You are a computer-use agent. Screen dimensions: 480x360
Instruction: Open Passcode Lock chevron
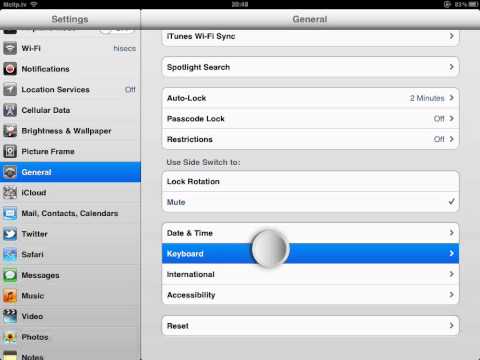[452, 119]
